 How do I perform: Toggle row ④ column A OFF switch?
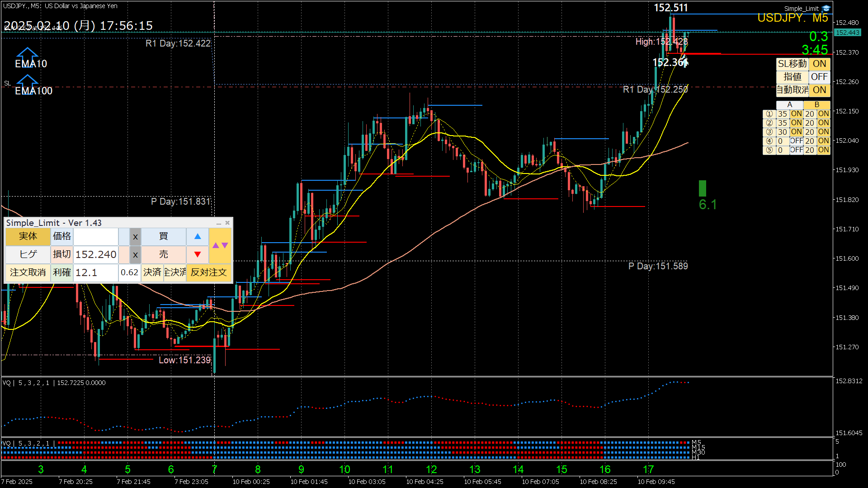click(796, 141)
